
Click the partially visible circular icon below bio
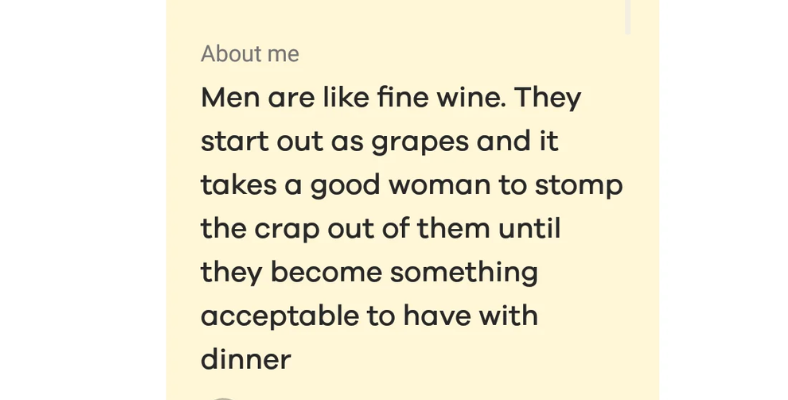224,397
